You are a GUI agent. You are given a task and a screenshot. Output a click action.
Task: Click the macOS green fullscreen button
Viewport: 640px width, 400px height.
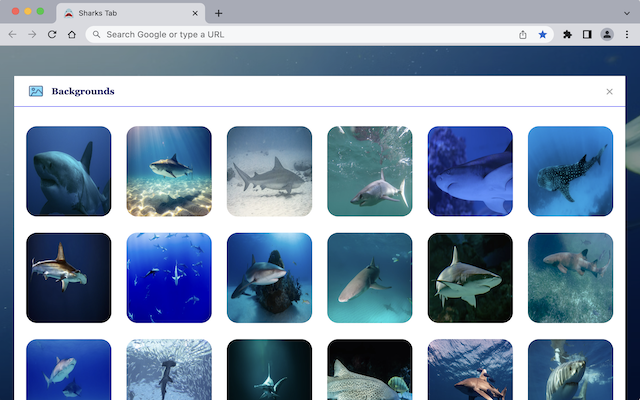pos(40,11)
